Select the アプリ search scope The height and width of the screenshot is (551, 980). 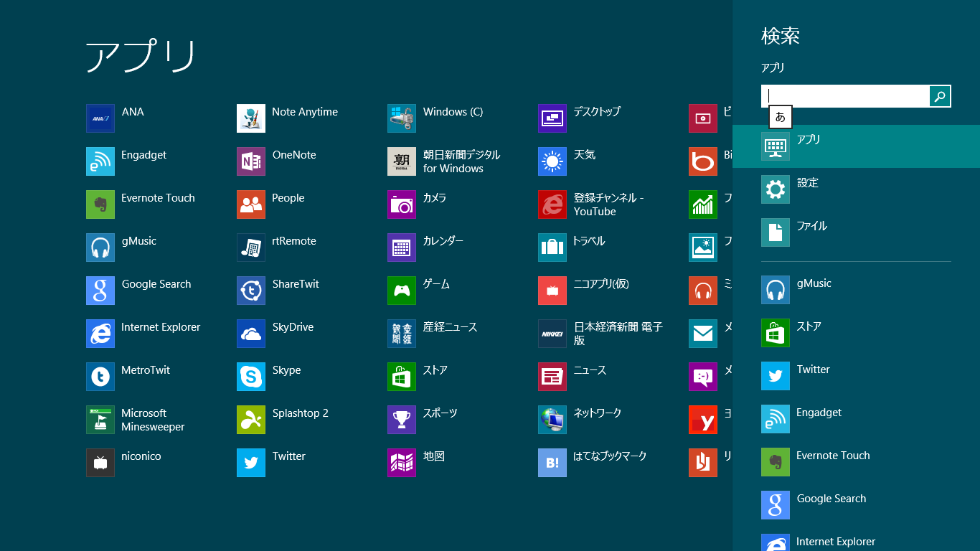click(856, 146)
